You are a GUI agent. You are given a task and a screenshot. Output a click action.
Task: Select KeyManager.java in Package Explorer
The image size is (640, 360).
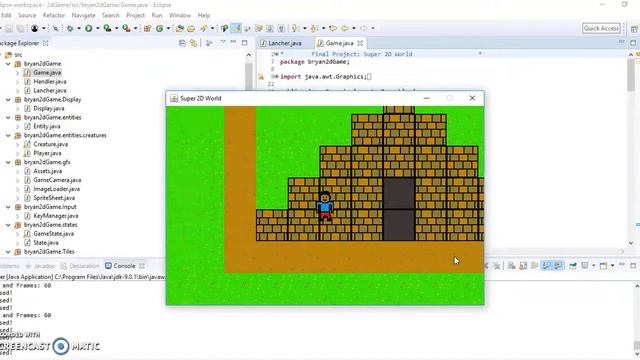56,216
